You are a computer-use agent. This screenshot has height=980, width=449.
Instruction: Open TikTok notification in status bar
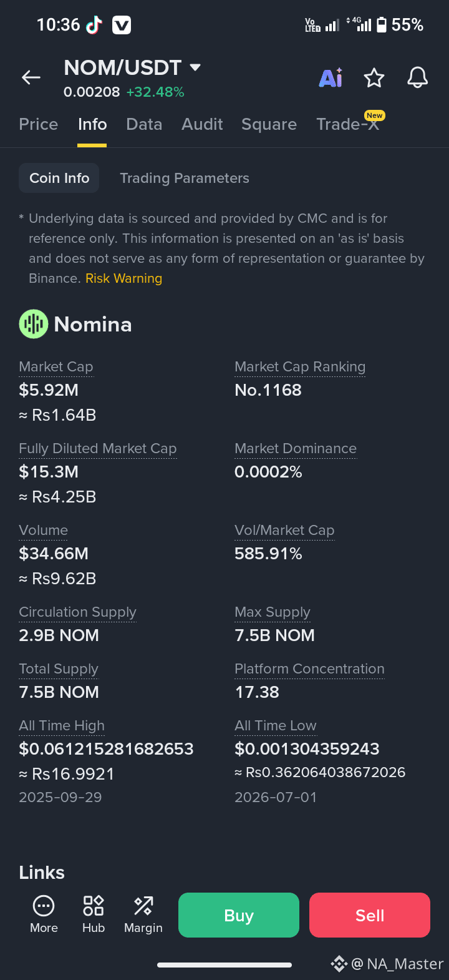coord(94,25)
